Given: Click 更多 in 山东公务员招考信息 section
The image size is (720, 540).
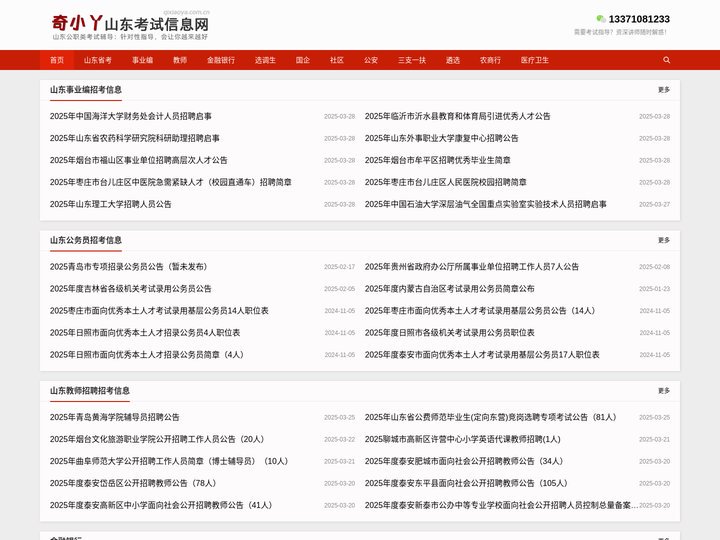Looking at the screenshot, I should click(664, 241).
